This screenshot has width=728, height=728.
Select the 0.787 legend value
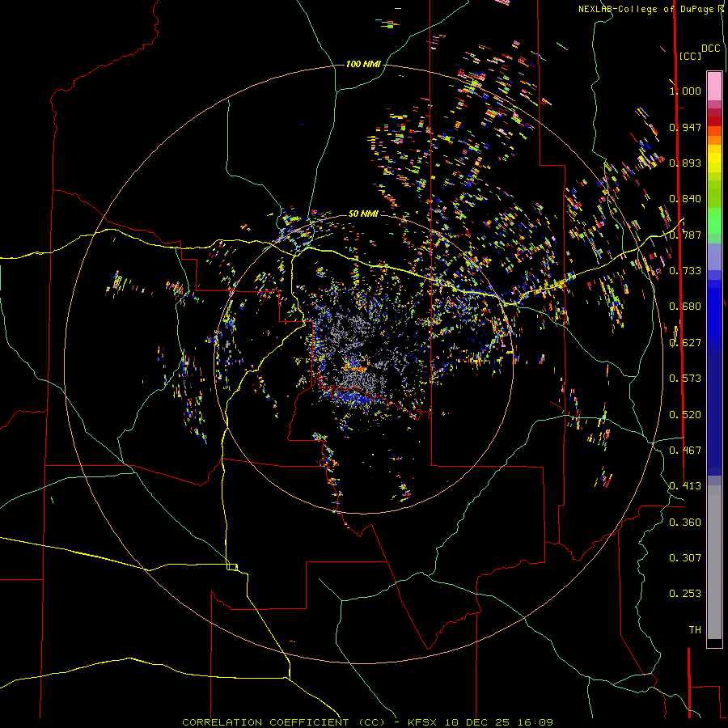click(685, 235)
